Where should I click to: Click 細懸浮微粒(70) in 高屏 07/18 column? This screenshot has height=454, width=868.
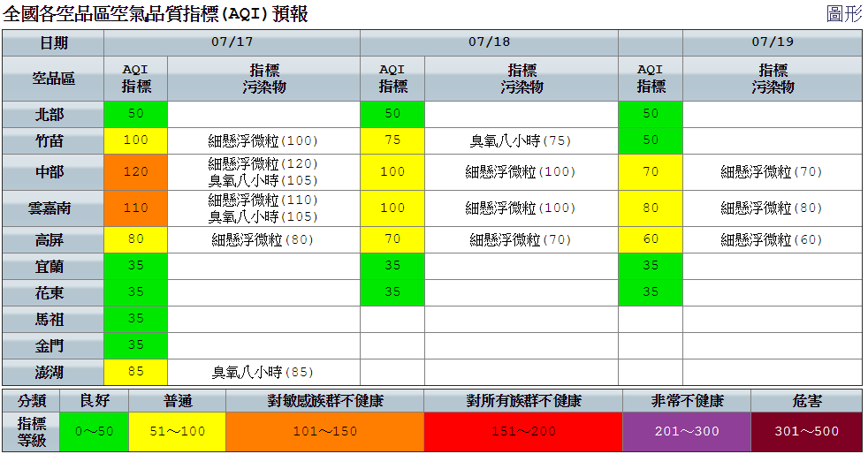[521, 240]
